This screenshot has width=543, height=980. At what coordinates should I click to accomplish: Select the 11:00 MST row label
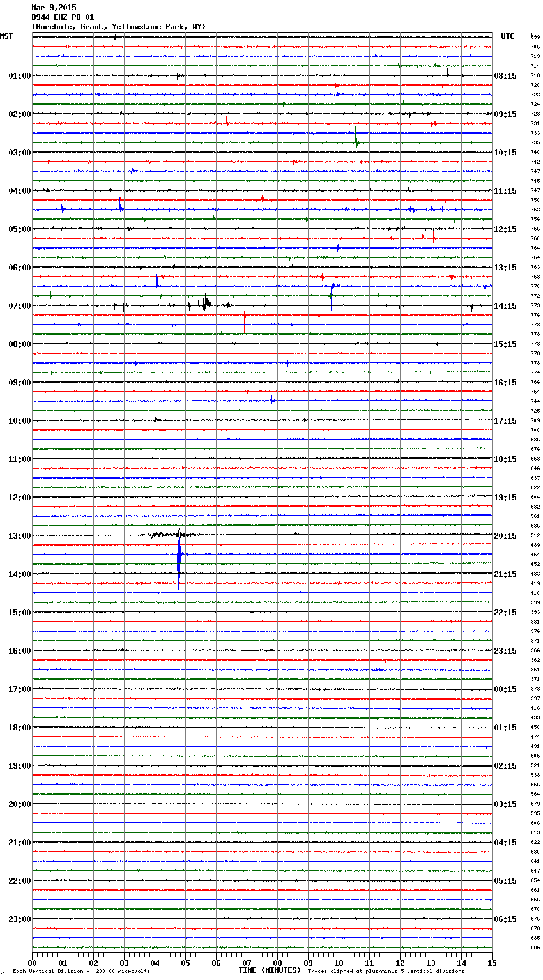pyautogui.click(x=20, y=459)
